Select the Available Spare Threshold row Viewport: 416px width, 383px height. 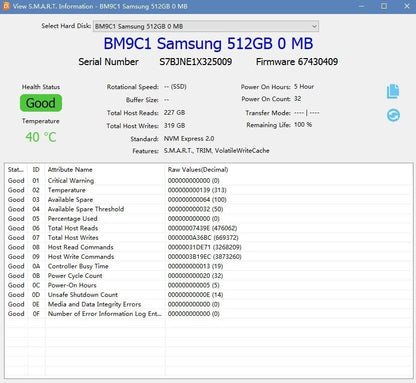pyautogui.click(x=209, y=209)
